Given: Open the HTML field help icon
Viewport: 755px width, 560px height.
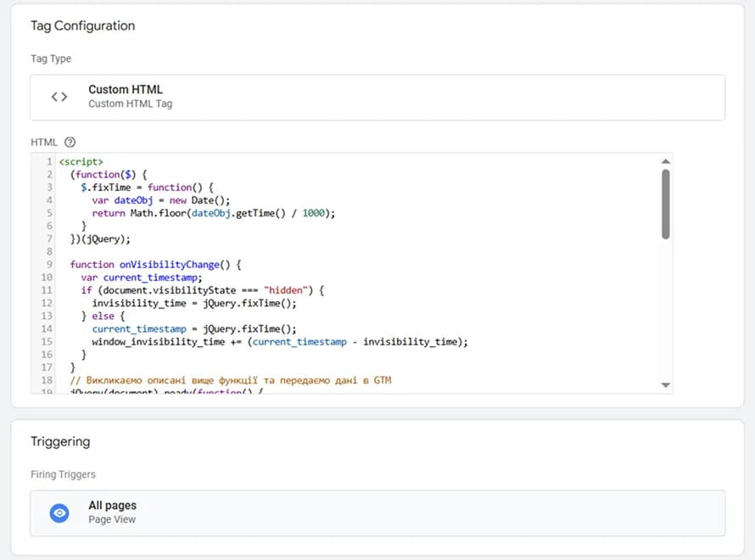Looking at the screenshot, I should click(68, 142).
